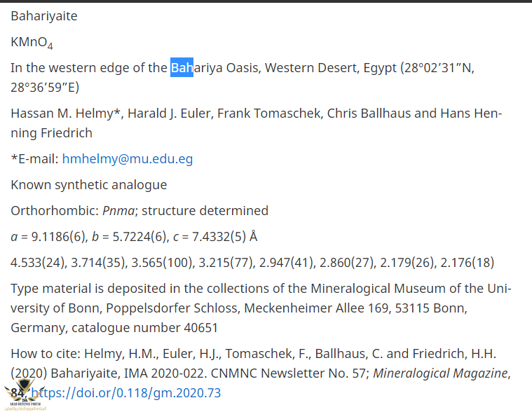
Task: Click the word 'Orthorhombic'
Action: point(55,211)
